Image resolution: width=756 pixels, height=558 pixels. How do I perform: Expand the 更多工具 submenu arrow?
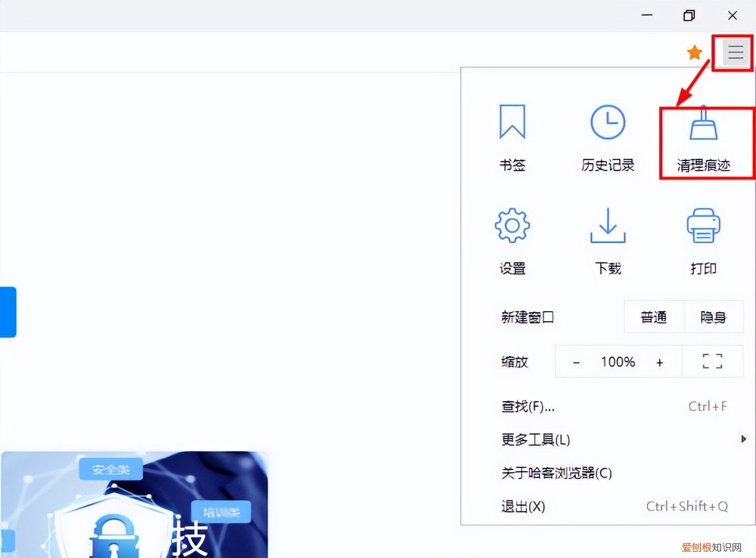click(744, 439)
